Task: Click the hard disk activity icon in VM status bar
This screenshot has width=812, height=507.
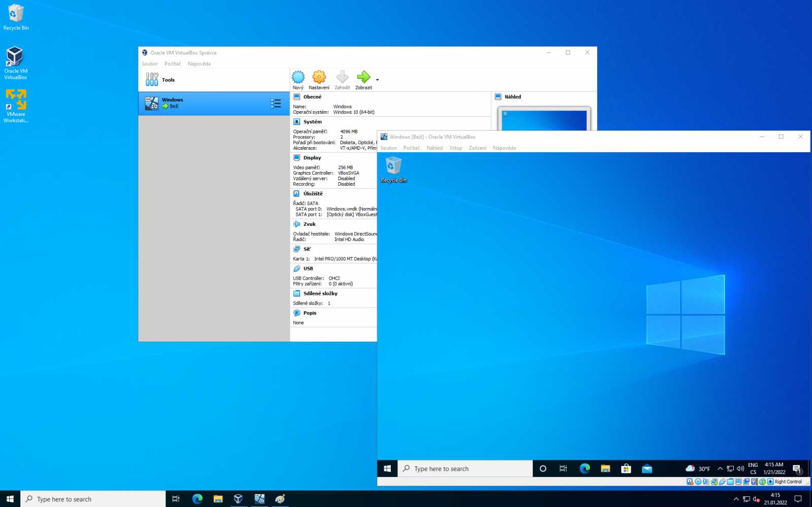Action: pos(690,482)
